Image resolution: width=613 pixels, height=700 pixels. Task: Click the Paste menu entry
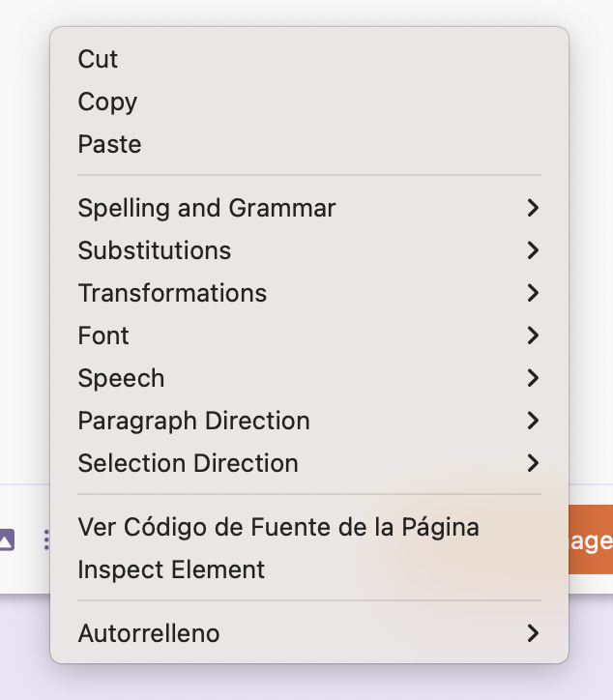309,144
